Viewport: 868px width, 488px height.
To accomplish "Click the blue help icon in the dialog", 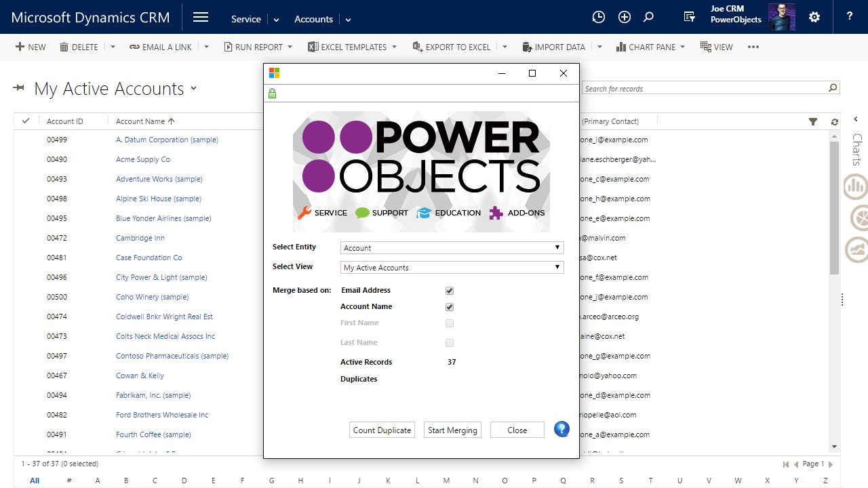I will (561, 429).
